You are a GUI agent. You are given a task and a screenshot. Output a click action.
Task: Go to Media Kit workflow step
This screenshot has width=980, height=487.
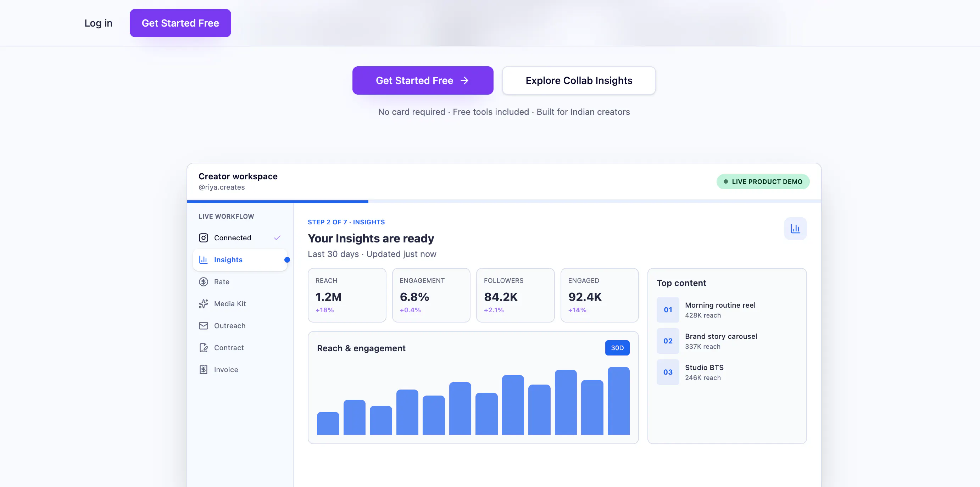[240, 304]
